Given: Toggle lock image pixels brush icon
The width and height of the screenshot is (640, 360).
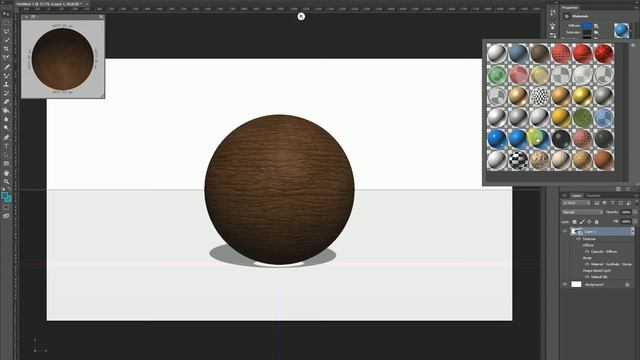Looking at the screenshot, I should pos(582,222).
